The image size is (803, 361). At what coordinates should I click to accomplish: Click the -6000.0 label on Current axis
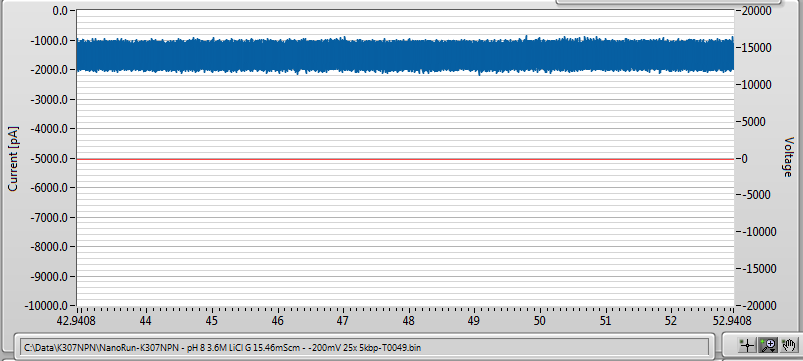[x=49, y=187]
